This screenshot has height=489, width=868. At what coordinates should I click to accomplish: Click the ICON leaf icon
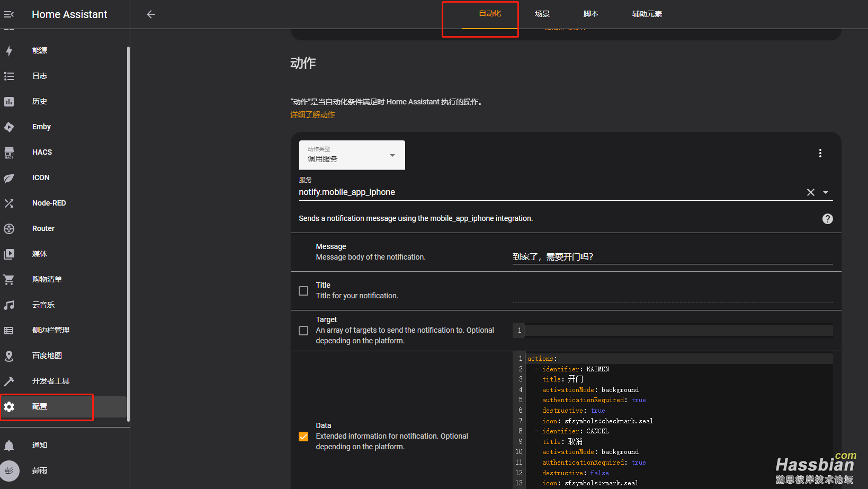point(9,178)
